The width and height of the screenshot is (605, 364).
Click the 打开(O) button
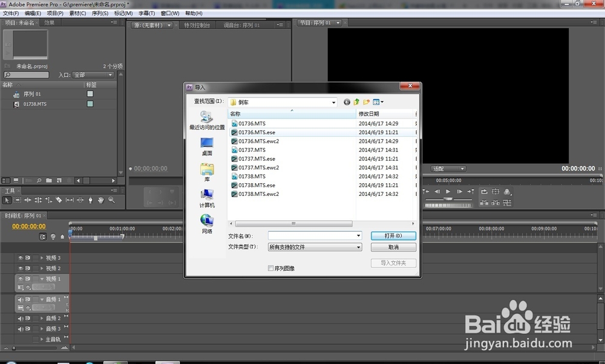pos(393,236)
